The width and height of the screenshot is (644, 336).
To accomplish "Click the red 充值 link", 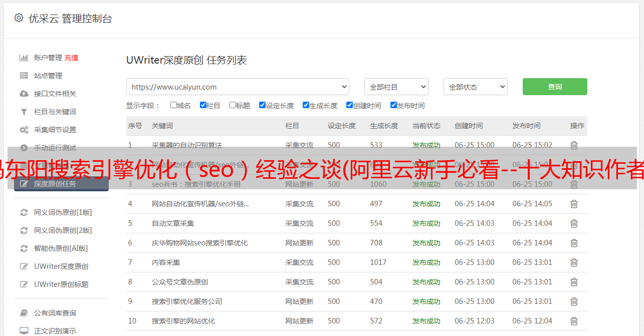I will (x=71, y=58).
